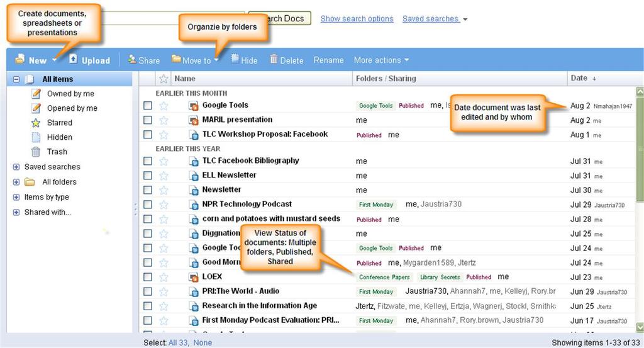The image size is (644, 348).
Task: Check the corn and potatoes document checkbox
Action: [x=148, y=220]
